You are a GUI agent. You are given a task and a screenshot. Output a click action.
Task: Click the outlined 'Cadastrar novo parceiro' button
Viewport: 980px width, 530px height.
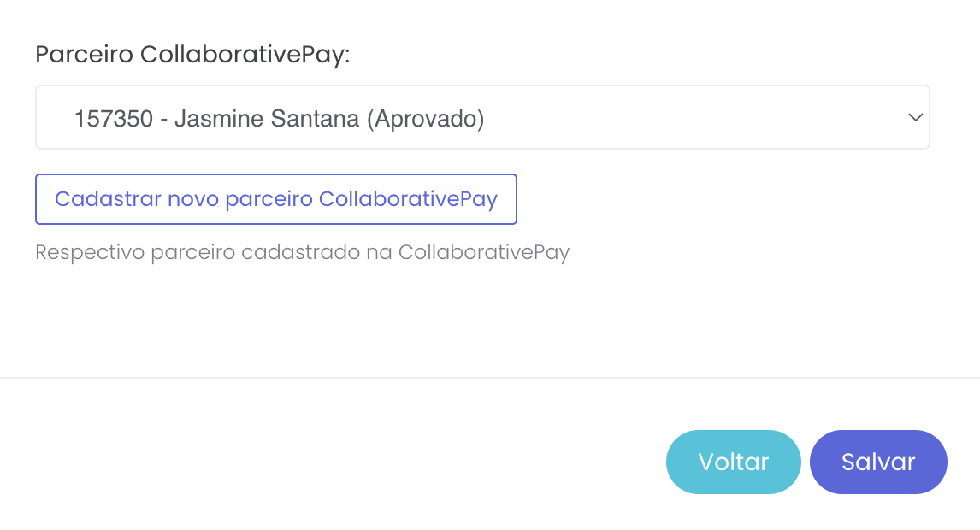[x=276, y=198]
